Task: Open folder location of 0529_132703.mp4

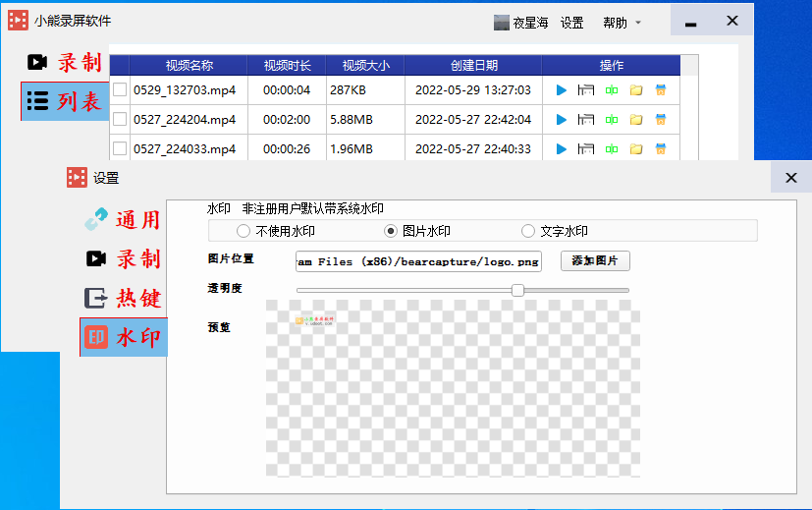Action: tap(636, 90)
